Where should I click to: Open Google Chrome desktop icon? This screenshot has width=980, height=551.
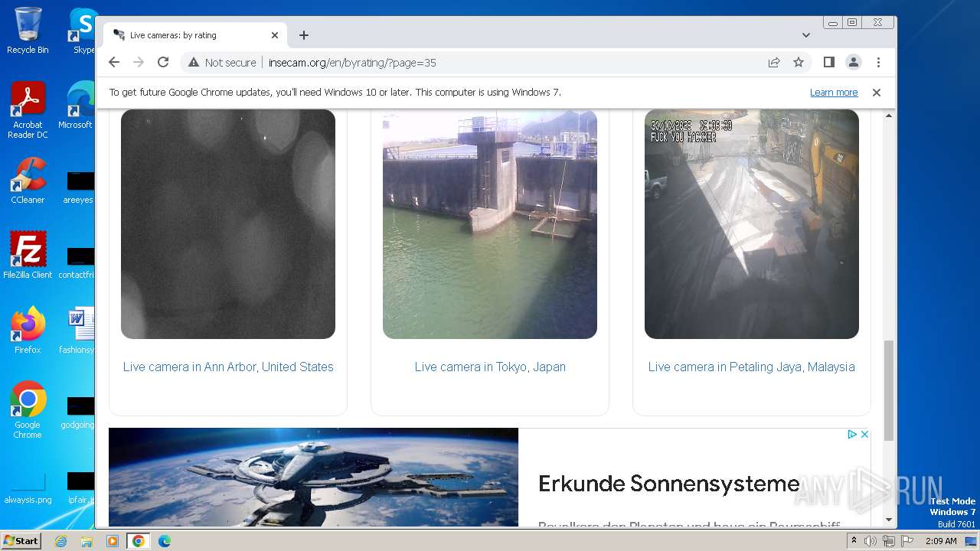[x=28, y=409]
